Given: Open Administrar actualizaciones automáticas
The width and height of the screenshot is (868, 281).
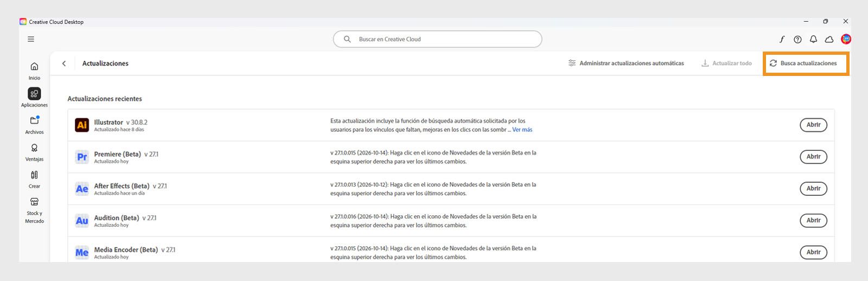Looking at the screenshot, I should click(626, 63).
